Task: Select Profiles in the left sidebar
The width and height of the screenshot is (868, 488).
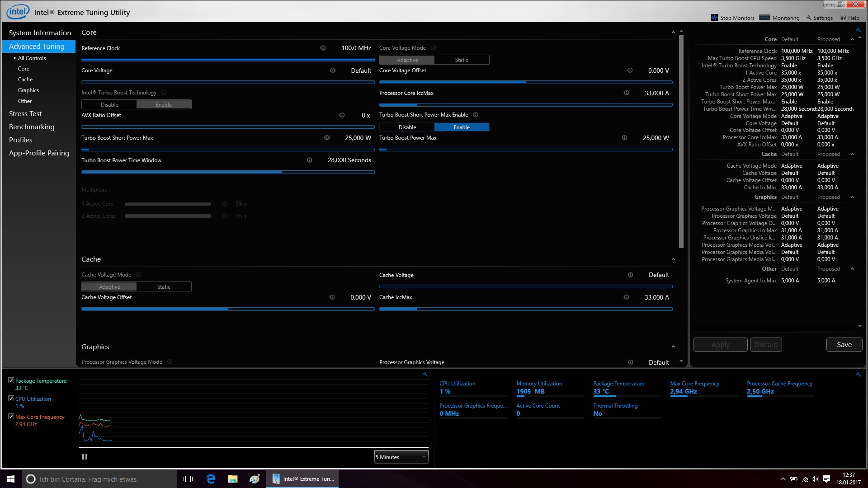Action: coord(21,140)
